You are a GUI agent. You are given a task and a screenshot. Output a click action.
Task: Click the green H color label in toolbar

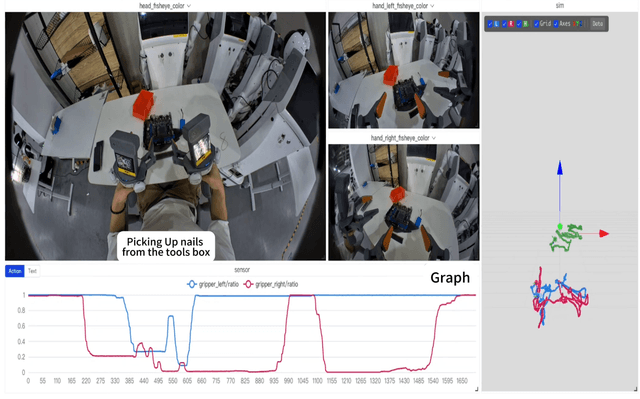pyautogui.click(x=526, y=24)
